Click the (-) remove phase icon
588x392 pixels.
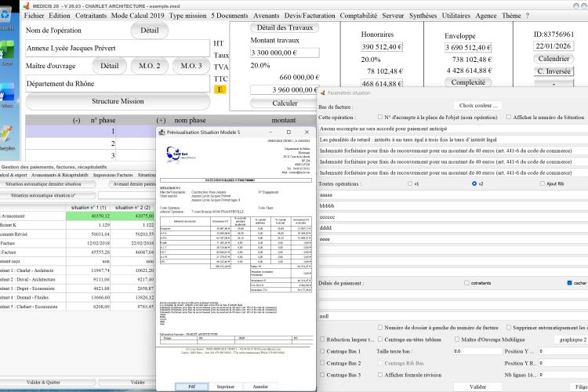77,121
